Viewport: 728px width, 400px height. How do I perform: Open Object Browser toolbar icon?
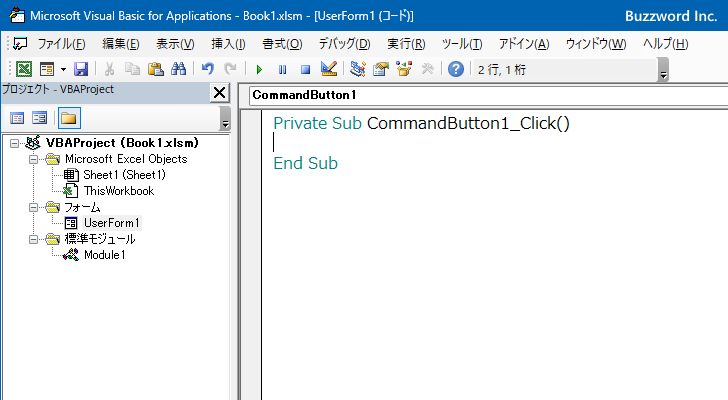click(x=404, y=69)
